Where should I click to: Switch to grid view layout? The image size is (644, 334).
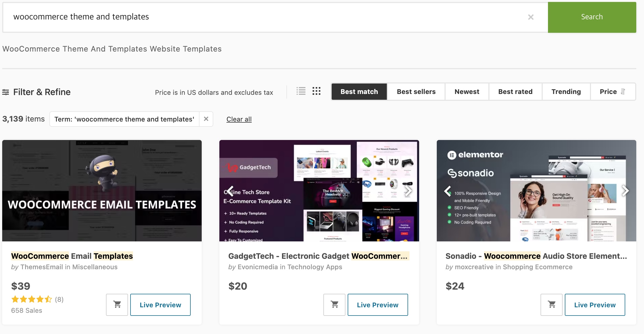click(316, 91)
